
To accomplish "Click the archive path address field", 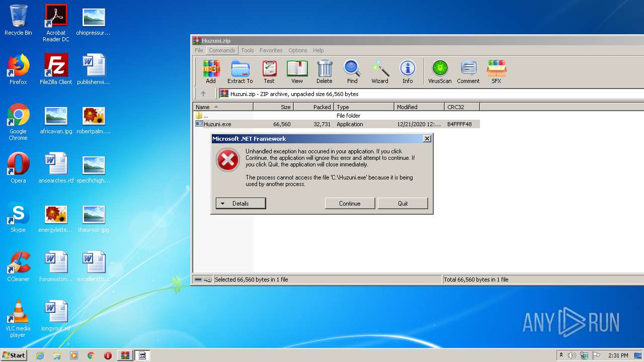I will pos(431,94).
